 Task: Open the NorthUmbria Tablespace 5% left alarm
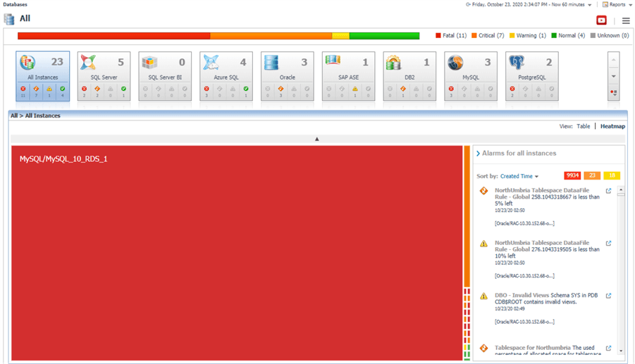547,196
